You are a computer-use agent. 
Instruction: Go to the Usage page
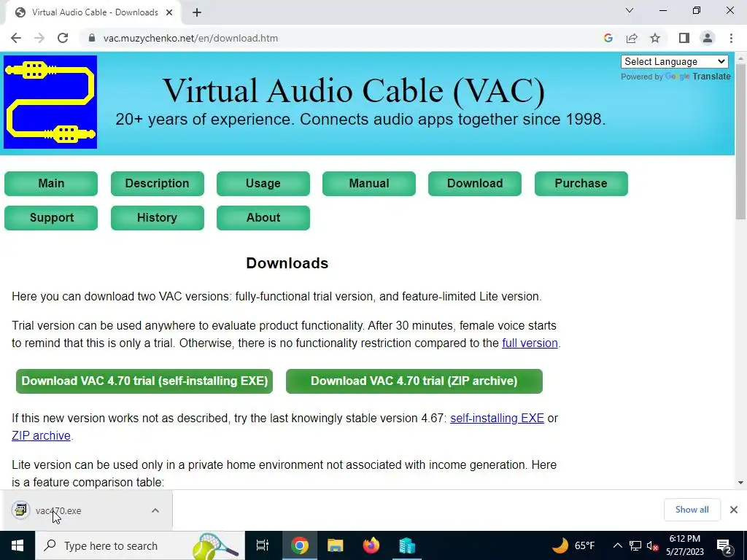[x=263, y=183]
